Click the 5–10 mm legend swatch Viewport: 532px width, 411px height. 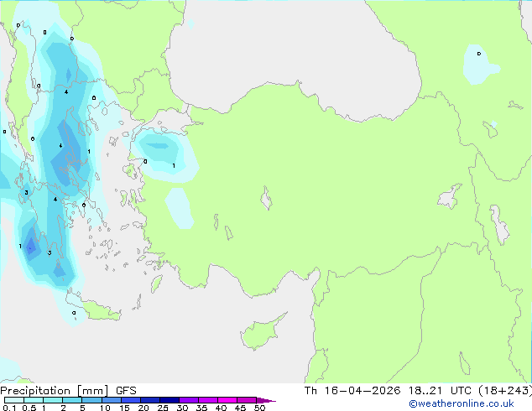point(91,400)
